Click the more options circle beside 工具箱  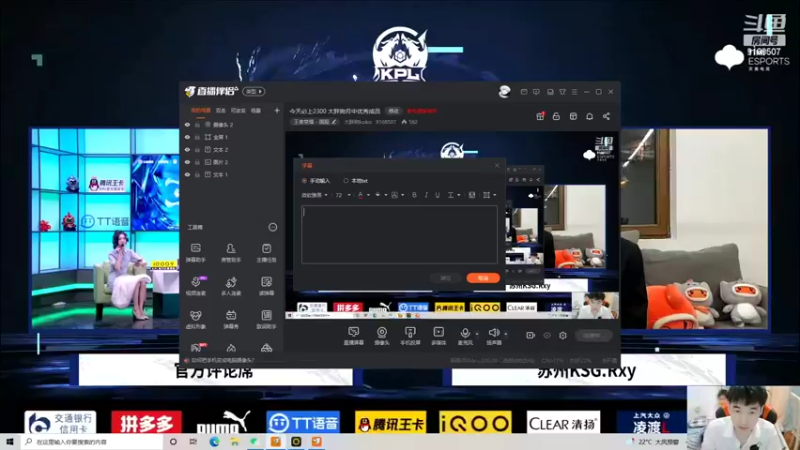273,227
